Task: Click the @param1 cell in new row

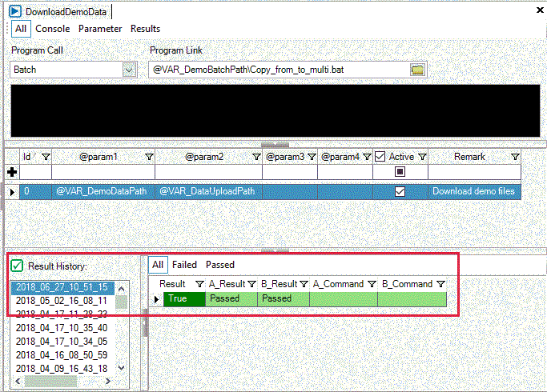Action: (x=103, y=172)
